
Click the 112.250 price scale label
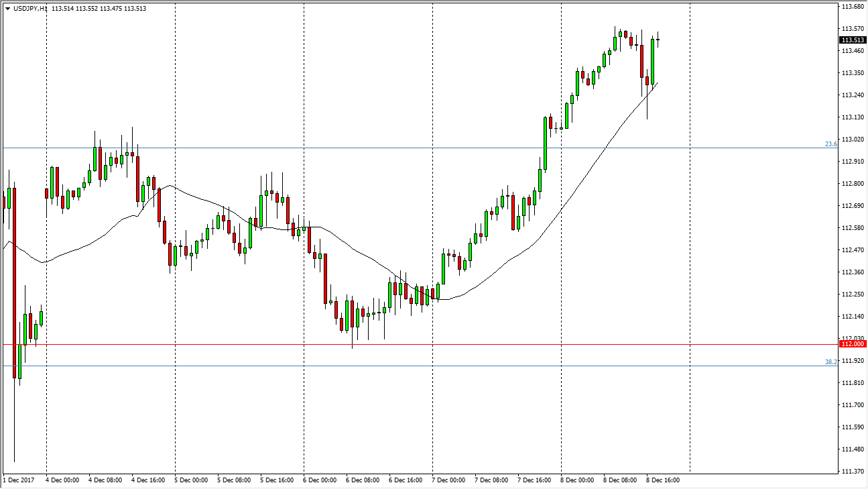[853, 294]
